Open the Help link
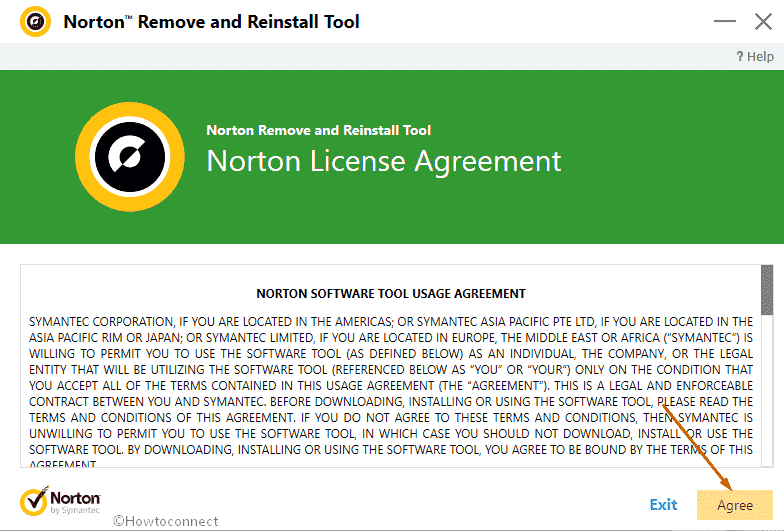Image resolution: width=784 pixels, height=531 pixels. pos(755,56)
